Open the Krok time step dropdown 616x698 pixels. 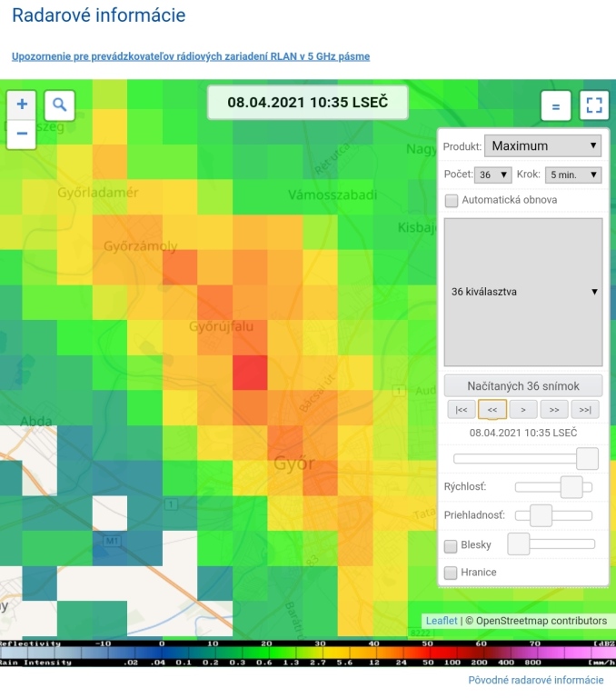coord(572,174)
